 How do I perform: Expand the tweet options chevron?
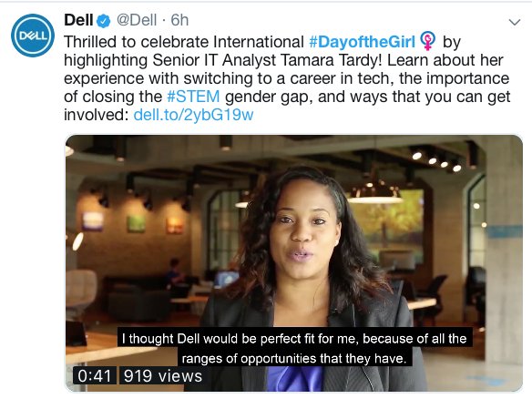point(515,23)
